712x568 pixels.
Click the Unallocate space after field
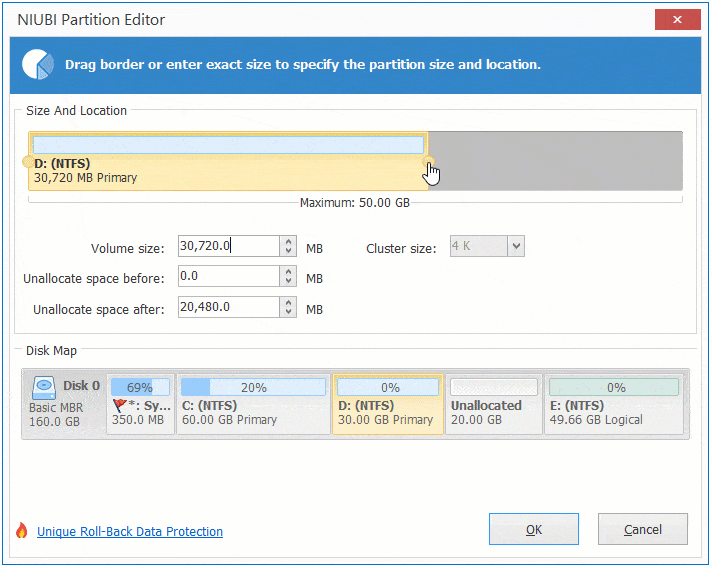tap(225, 308)
